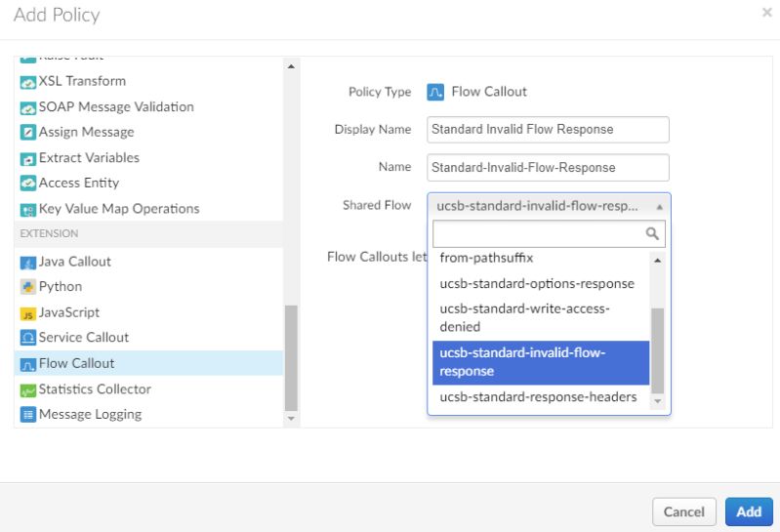
Task: Click the shared flow search box
Action: [540, 234]
